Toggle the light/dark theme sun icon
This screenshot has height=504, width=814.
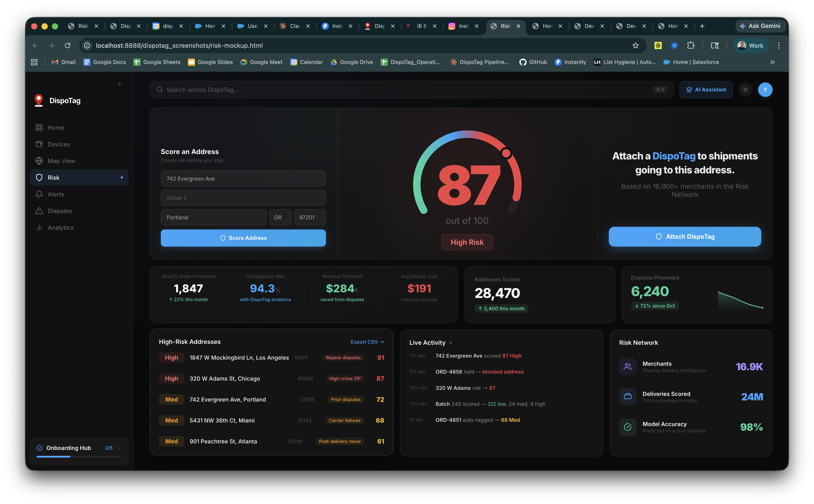745,90
